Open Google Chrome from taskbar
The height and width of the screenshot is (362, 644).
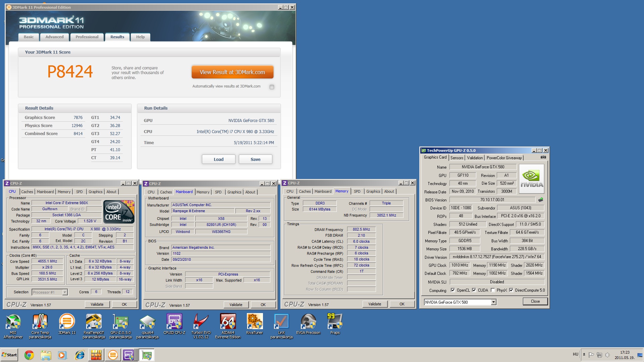click(x=29, y=355)
